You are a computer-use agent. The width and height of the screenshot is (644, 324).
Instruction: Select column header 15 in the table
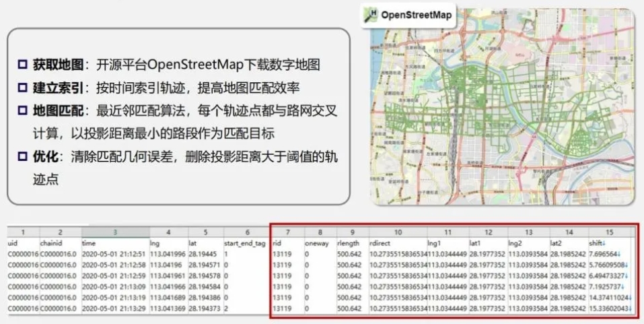tap(610, 232)
